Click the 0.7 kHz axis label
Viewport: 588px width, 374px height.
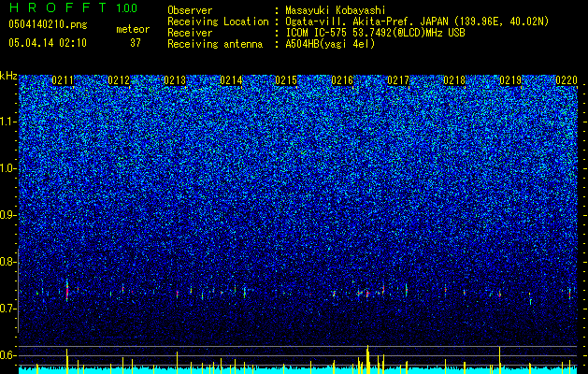8,309
